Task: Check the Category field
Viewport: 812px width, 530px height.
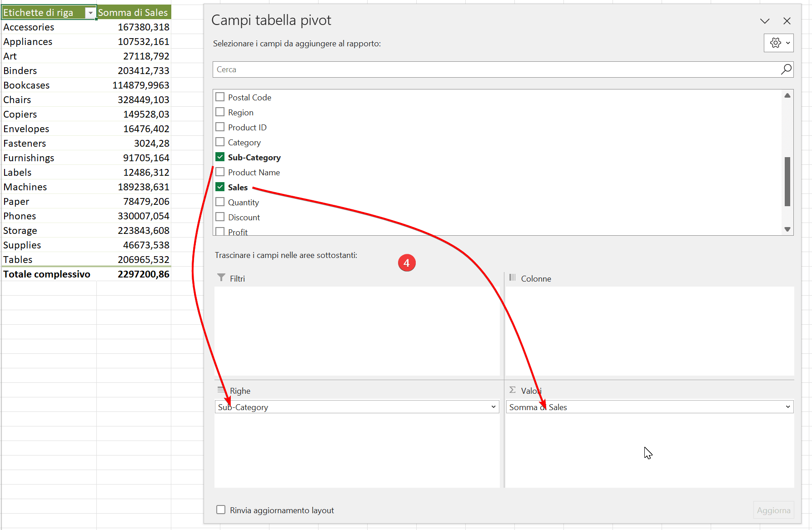Action: [220, 142]
